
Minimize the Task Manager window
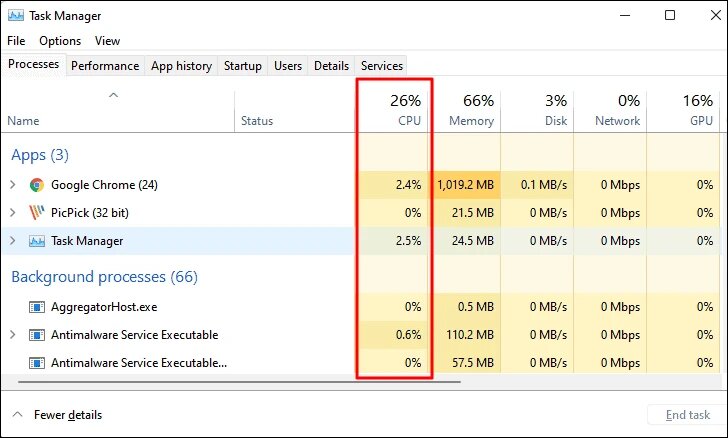(625, 15)
